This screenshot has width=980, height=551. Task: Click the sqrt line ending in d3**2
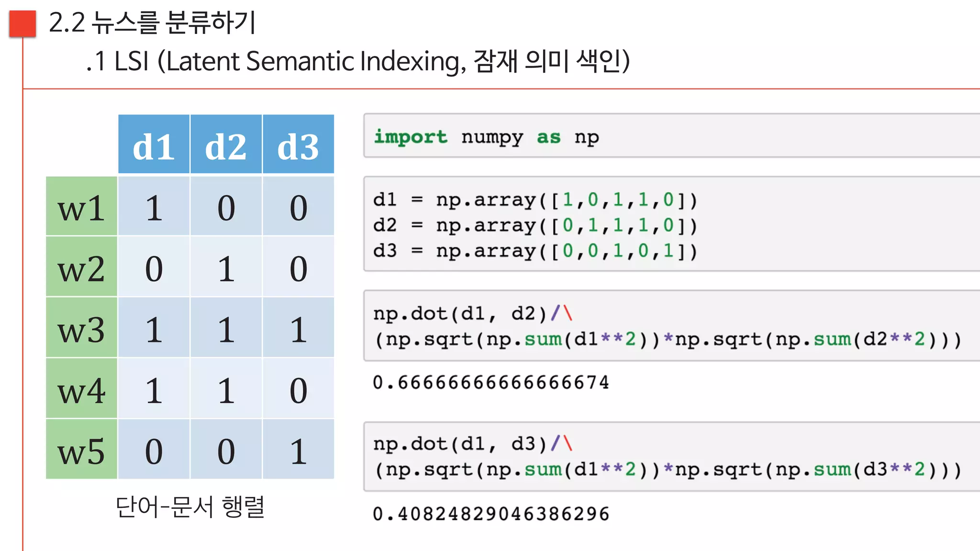pos(668,470)
